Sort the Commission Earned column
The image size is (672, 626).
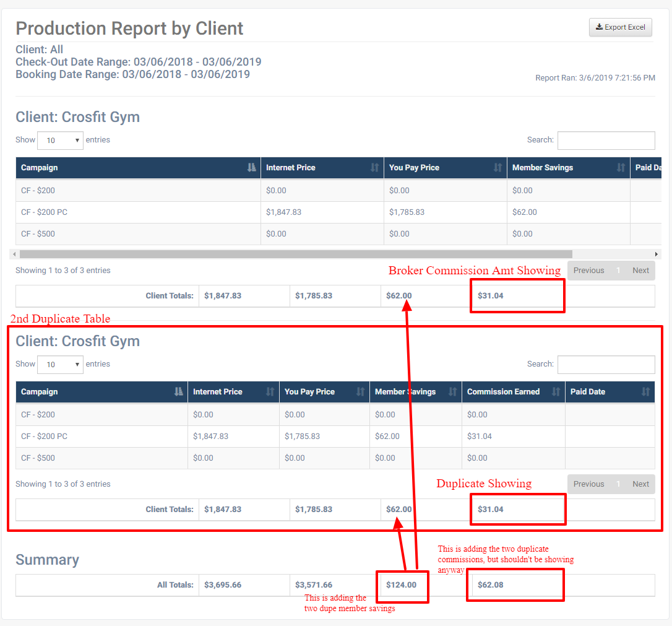[556, 391]
